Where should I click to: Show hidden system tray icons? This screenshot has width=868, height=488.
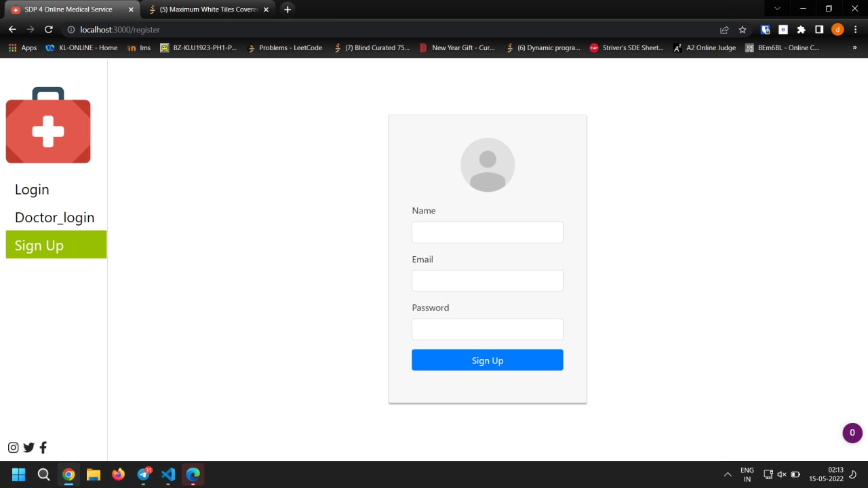(728, 474)
